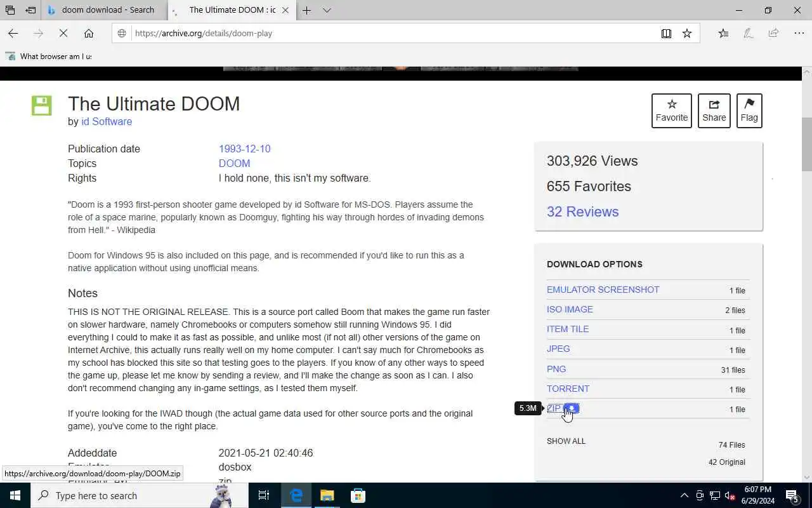Open the What browser am I using bookmark
This screenshot has width=812, height=508.
tap(49, 56)
